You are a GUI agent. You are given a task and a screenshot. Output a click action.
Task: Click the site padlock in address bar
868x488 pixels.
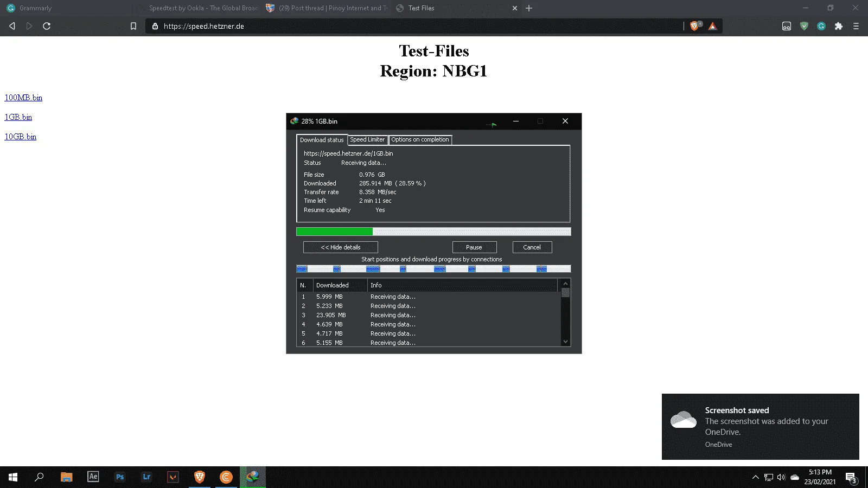coord(155,26)
